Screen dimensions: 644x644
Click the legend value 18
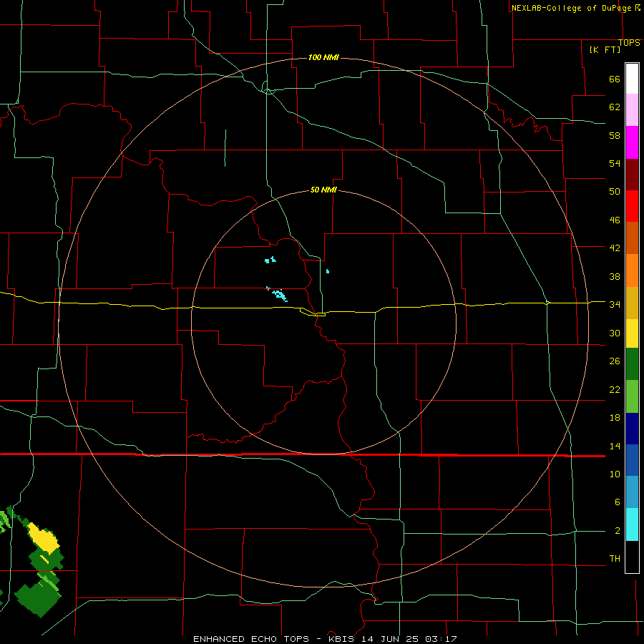coord(615,418)
